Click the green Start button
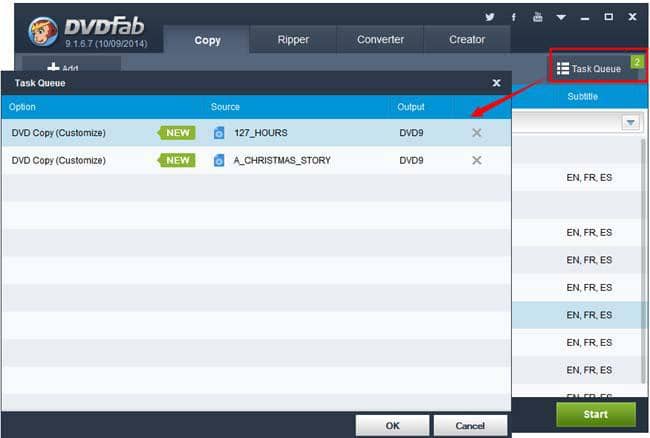This screenshot has height=438, width=650. click(x=596, y=414)
